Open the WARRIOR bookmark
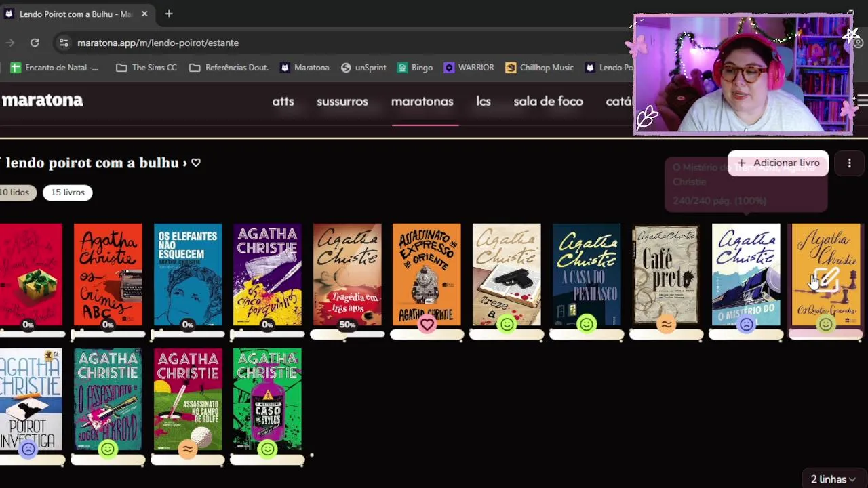Image resolution: width=868 pixels, height=488 pixels. [x=469, y=68]
